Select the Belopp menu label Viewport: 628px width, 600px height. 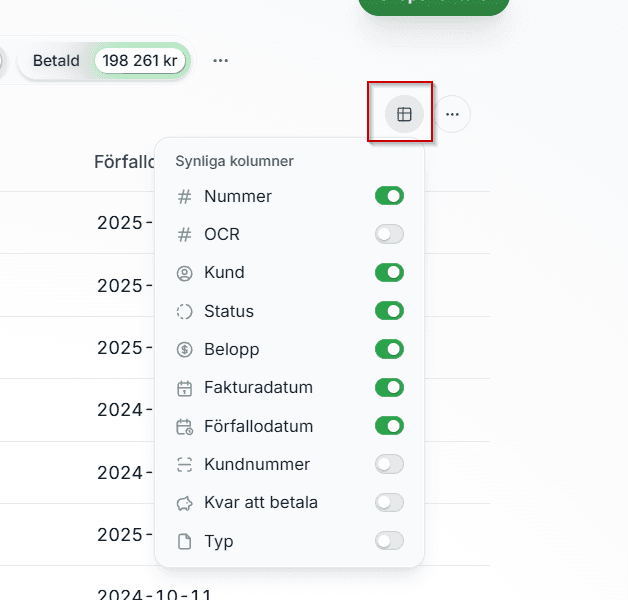(x=231, y=350)
